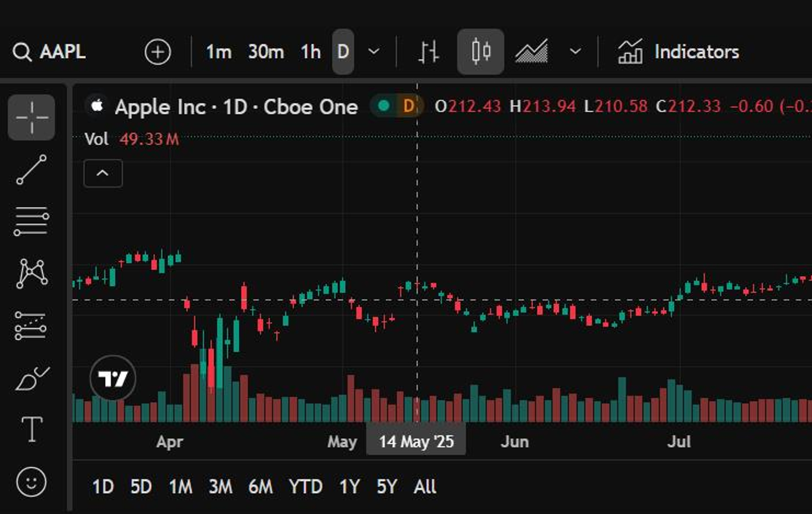Switch to the 1m interval
The height and width of the screenshot is (514, 812).
coord(219,52)
